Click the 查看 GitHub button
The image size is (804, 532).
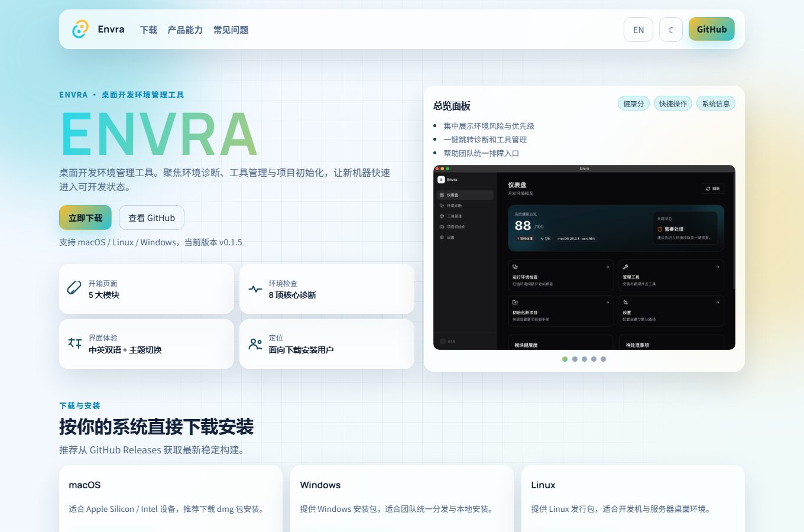(151, 218)
